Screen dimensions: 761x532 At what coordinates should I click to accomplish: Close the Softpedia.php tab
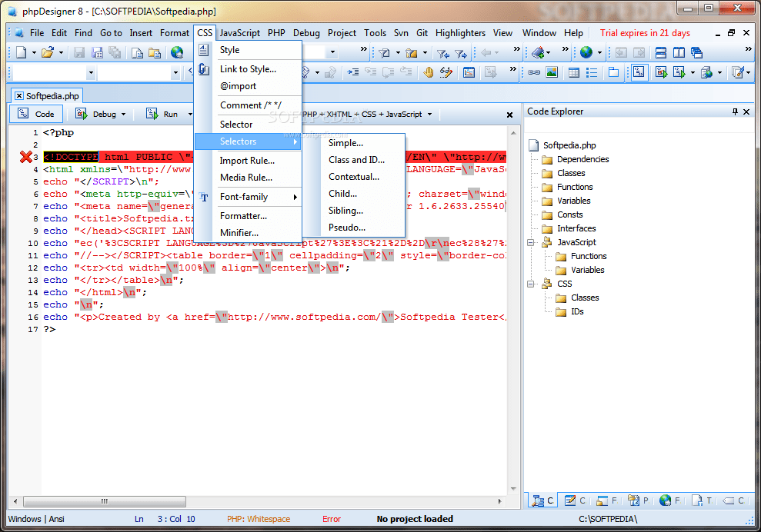click(x=18, y=96)
